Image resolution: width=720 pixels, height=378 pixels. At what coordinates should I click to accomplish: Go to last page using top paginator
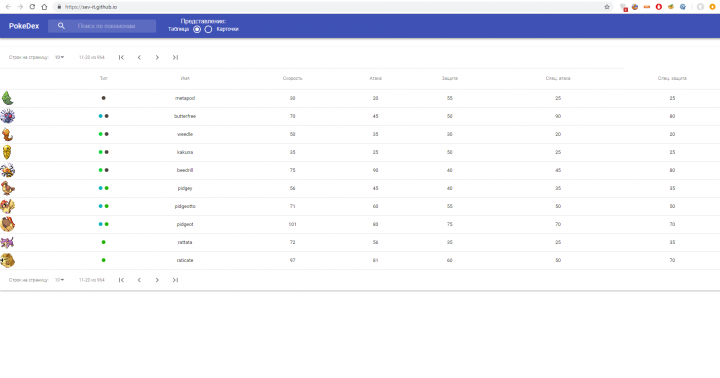pos(175,57)
